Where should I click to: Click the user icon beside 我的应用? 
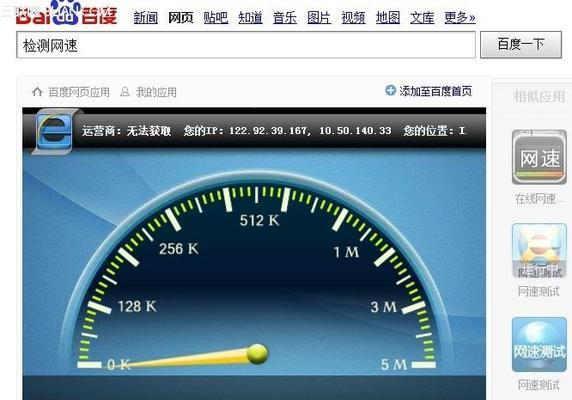125,92
